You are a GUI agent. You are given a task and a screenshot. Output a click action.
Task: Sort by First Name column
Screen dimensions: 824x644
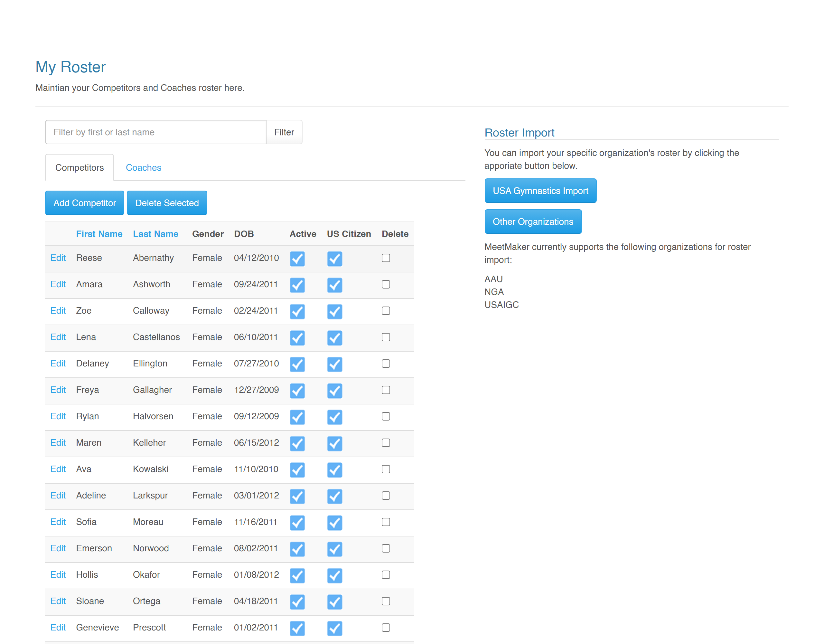[99, 234]
